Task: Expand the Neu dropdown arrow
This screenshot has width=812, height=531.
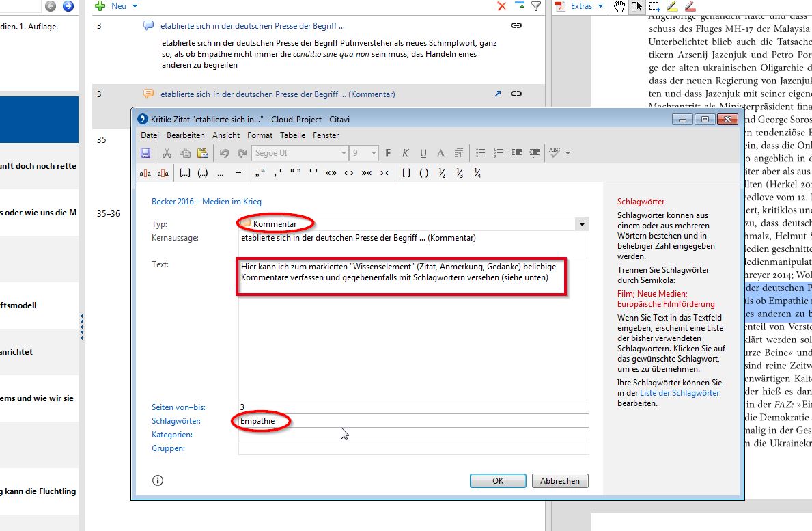Action: pos(135,6)
